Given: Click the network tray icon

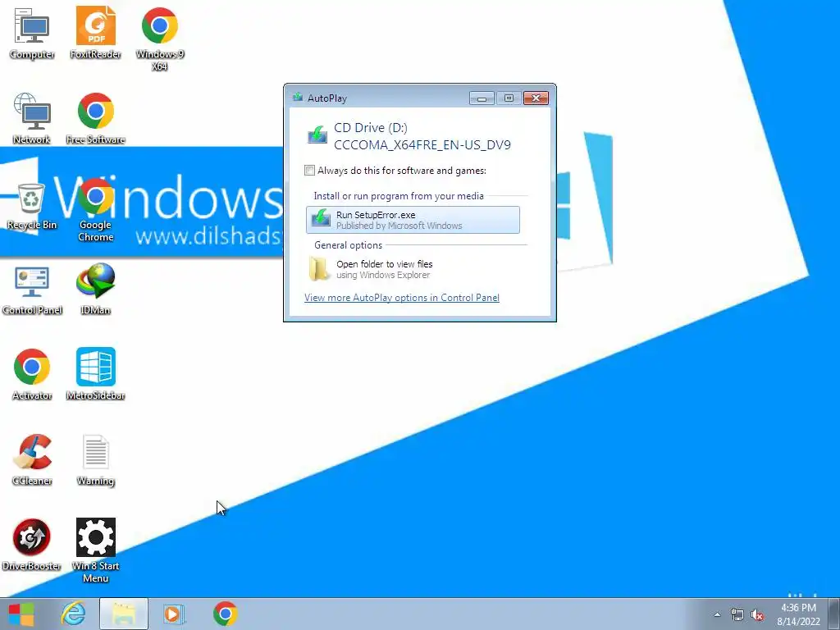Looking at the screenshot, I should click(x=737, y=614).
